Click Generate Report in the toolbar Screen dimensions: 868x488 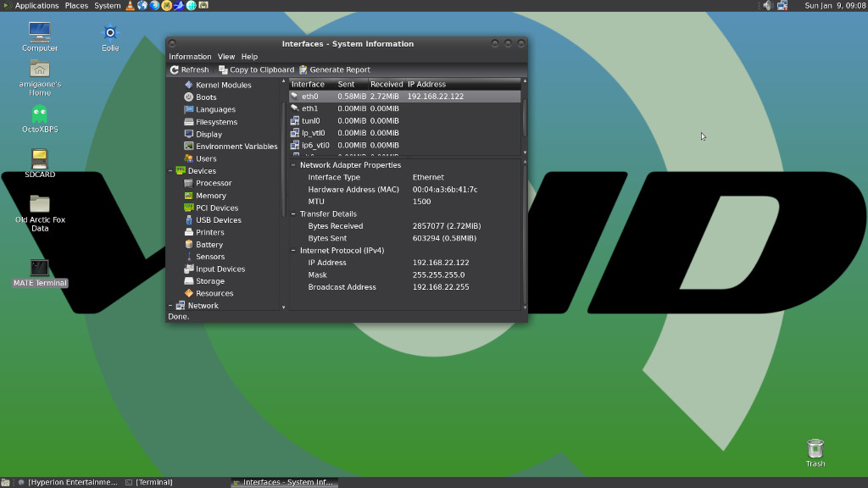[334, 69]
